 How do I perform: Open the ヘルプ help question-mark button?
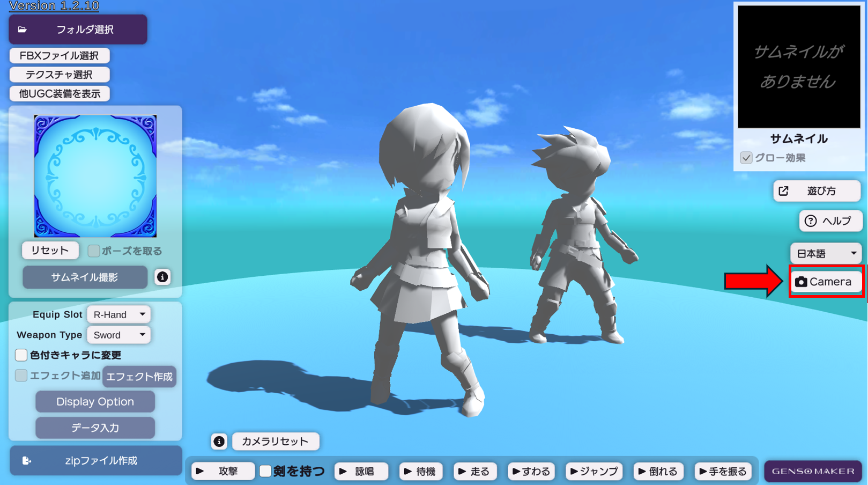[x=830, y=221]
